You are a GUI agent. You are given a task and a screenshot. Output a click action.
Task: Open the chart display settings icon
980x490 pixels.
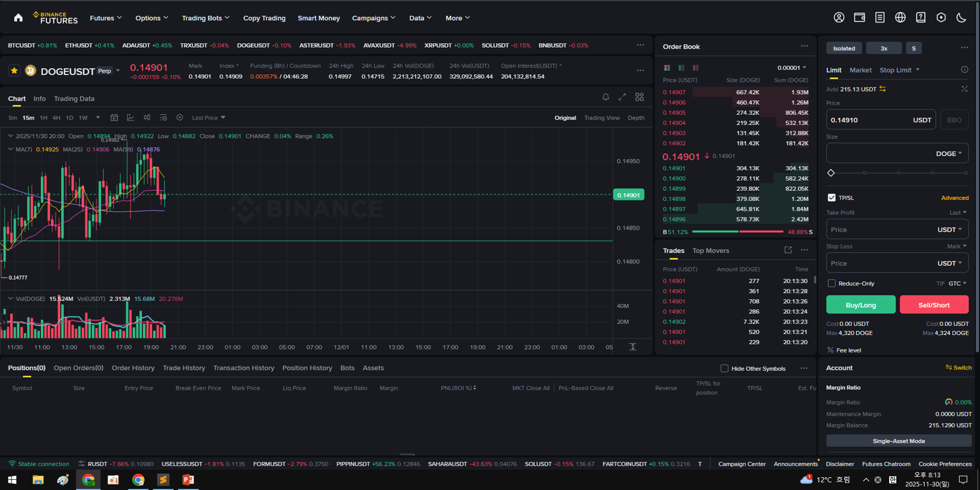(x=163, y=118)
